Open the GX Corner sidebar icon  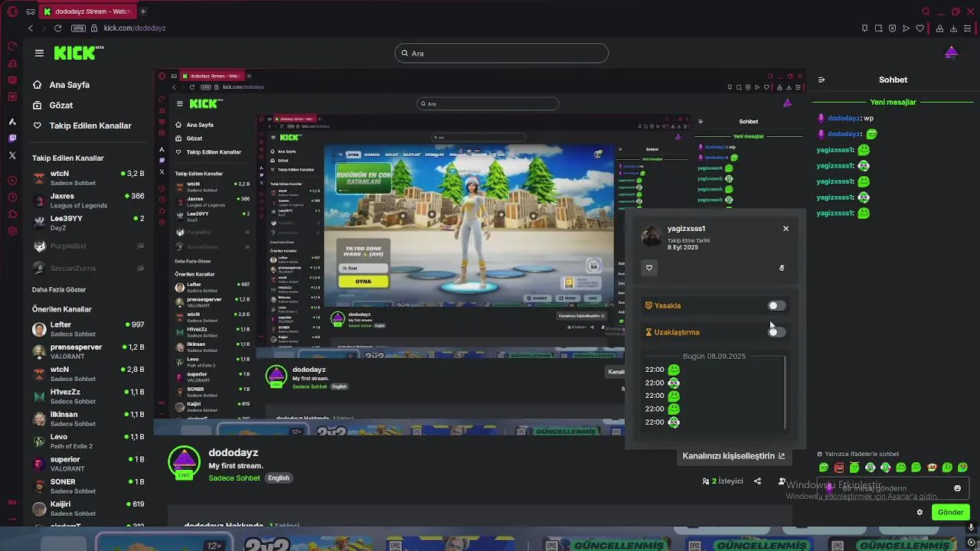point(12,503)
